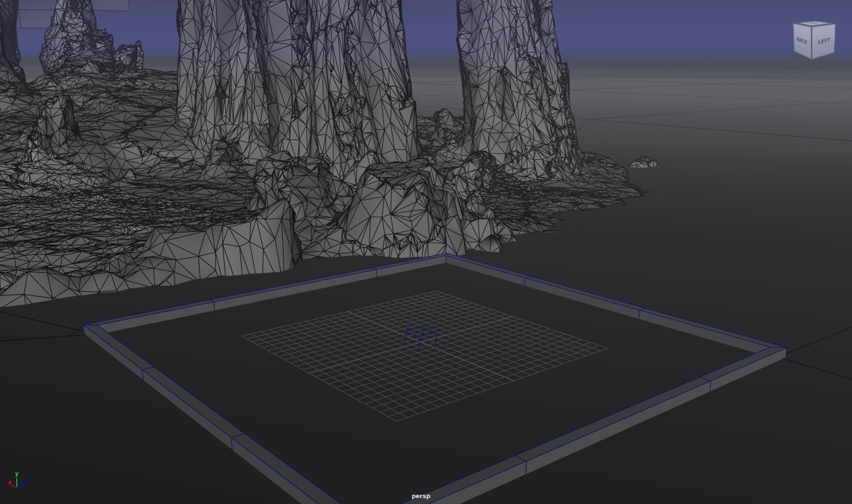The image size is (852, 504).
Task: Click the top face of the view cube
Action: 814,24
